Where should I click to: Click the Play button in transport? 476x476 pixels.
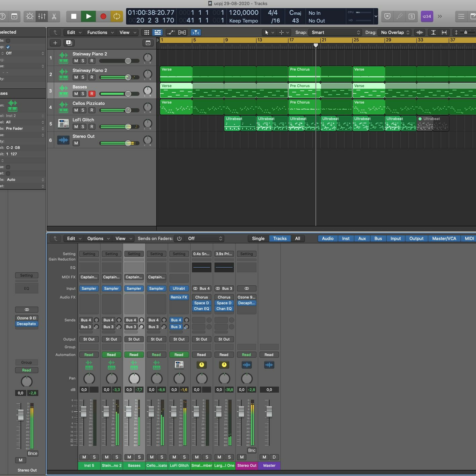coord(88,16)
